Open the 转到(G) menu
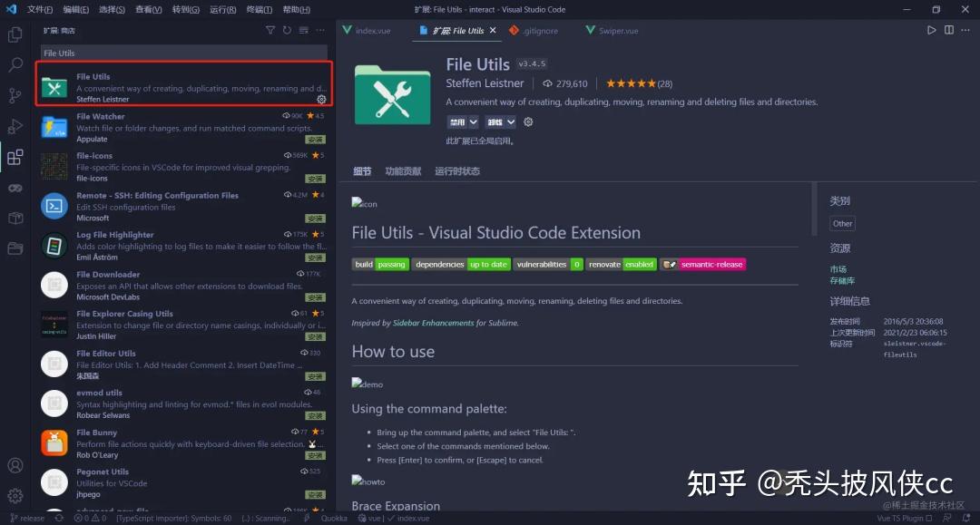The height and width of the screenshot is (525, 980). point(186,9)
